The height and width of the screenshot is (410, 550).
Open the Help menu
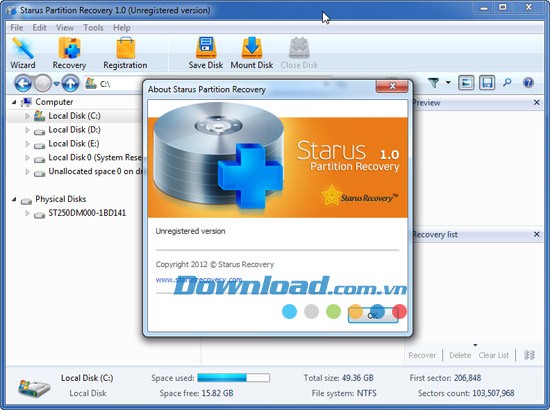122,28
